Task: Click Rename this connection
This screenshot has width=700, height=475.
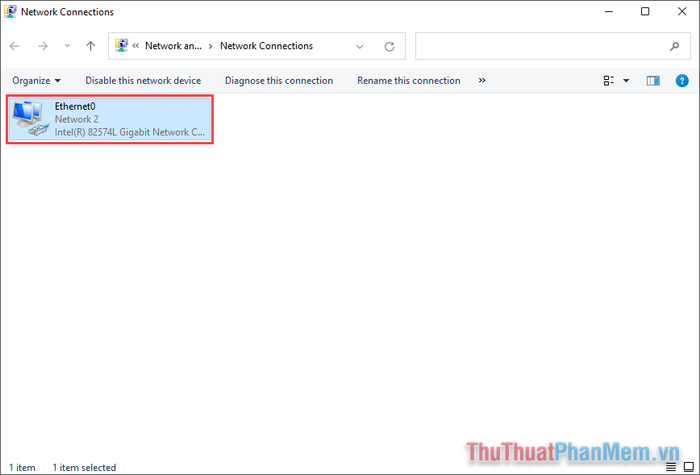Action: click(x=408, y=81)
